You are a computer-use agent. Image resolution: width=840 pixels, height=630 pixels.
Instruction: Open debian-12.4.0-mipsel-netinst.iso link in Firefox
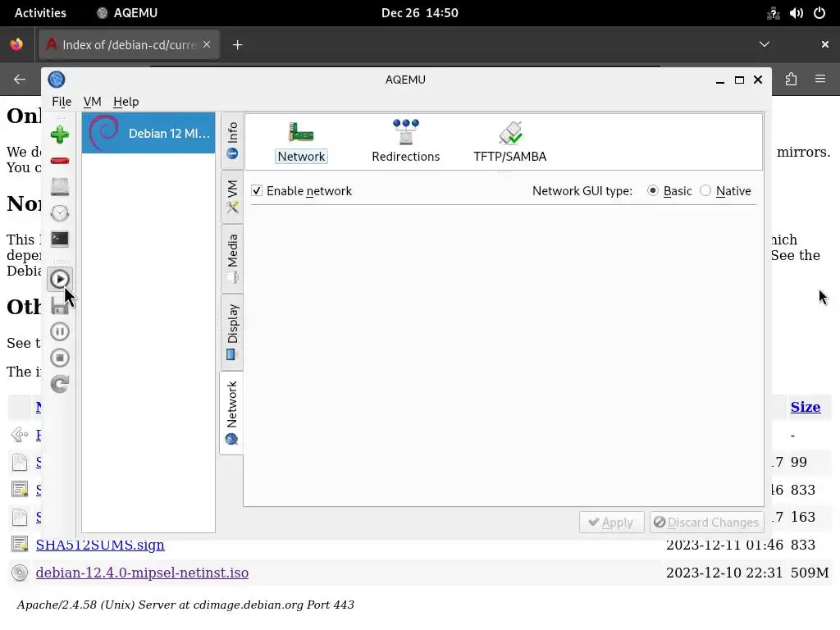(142, 572)
